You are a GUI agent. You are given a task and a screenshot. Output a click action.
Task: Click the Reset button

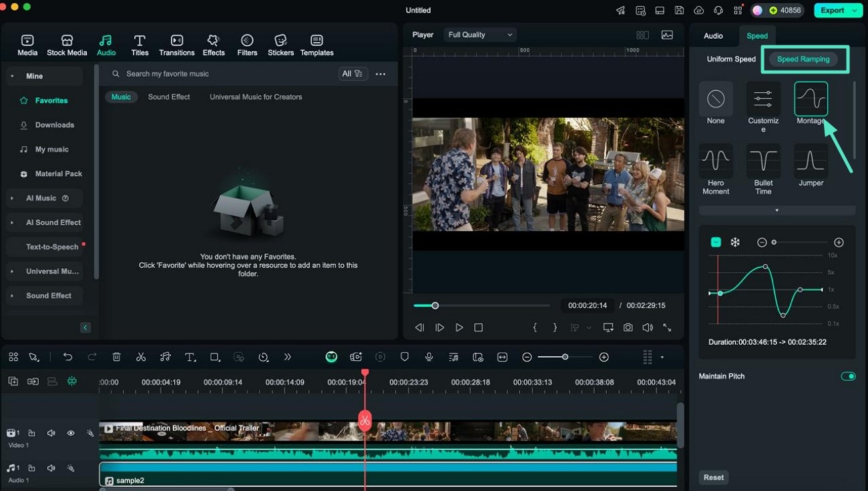[714, 477]
